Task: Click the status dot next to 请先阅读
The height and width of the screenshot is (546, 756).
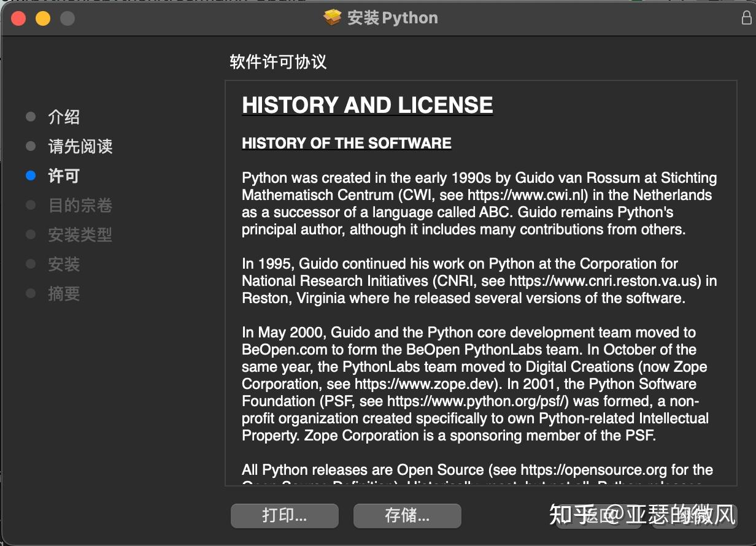Action: 30,146
